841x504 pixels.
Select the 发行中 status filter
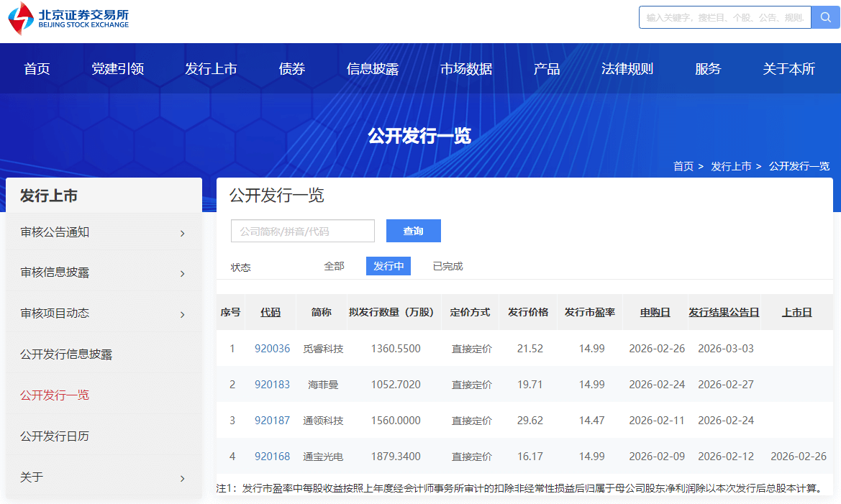388,266
